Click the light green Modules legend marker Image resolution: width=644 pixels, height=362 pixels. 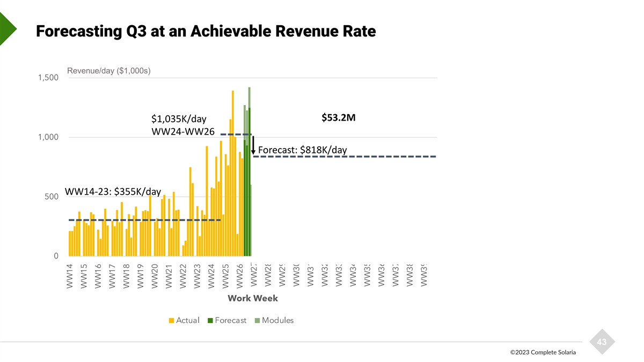pyautogui.click(x=257, y=321)
